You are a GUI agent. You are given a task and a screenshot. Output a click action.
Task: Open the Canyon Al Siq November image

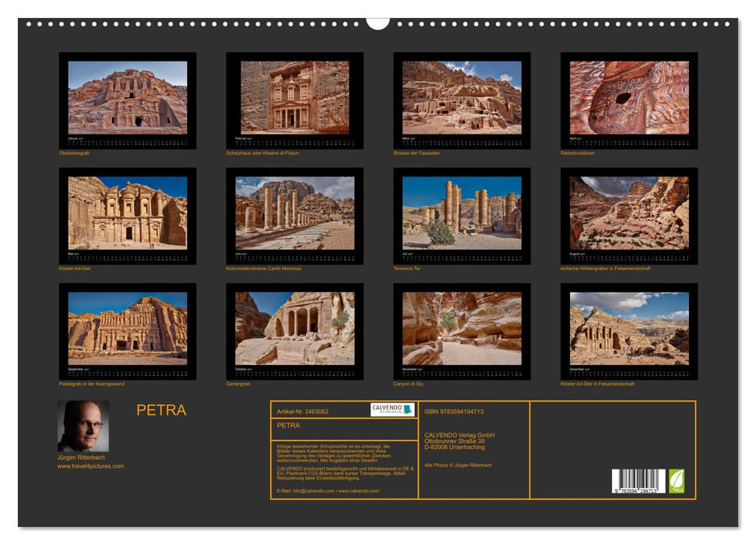462,332
